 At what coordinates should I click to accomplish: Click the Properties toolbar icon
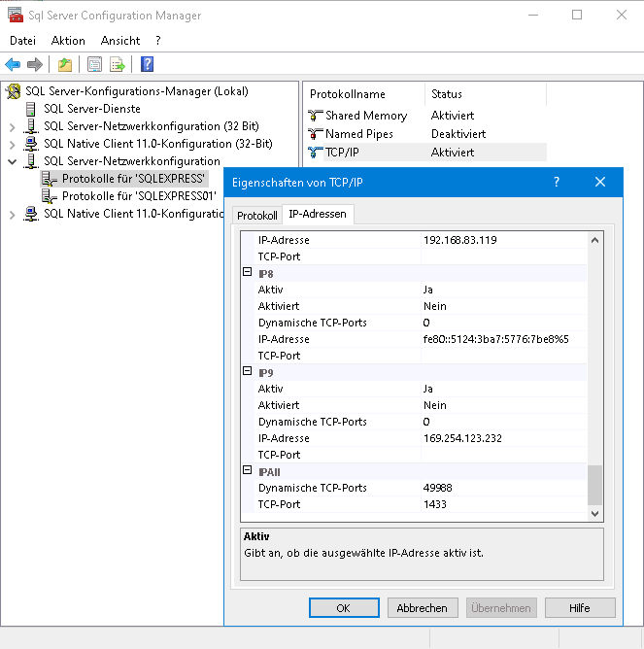click(94, 65)
